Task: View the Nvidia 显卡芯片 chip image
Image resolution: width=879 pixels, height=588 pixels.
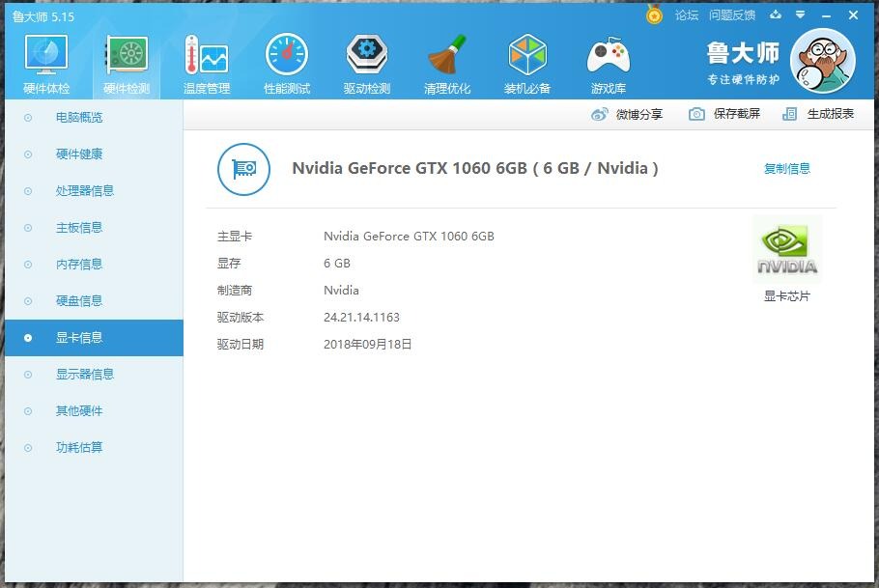Action: pos(786,248)
